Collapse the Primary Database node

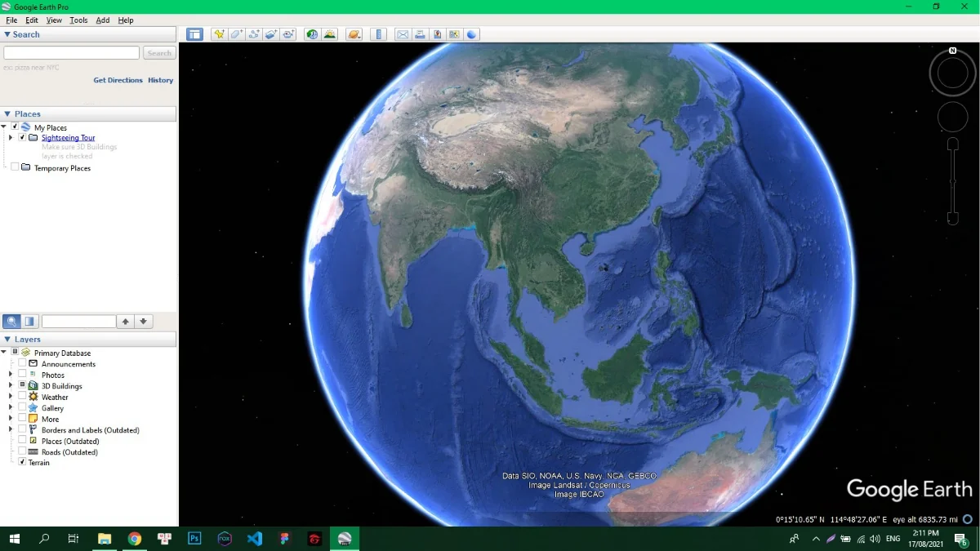(4, 353)
